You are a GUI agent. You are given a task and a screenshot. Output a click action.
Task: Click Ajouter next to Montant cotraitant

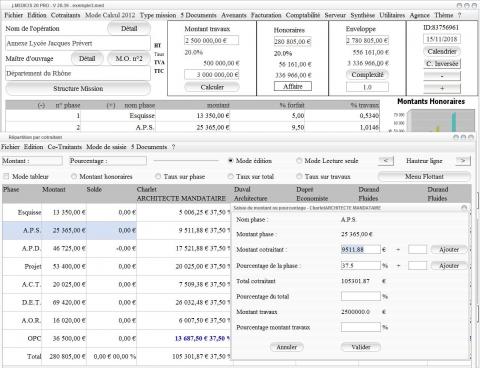tap(449, 249)
